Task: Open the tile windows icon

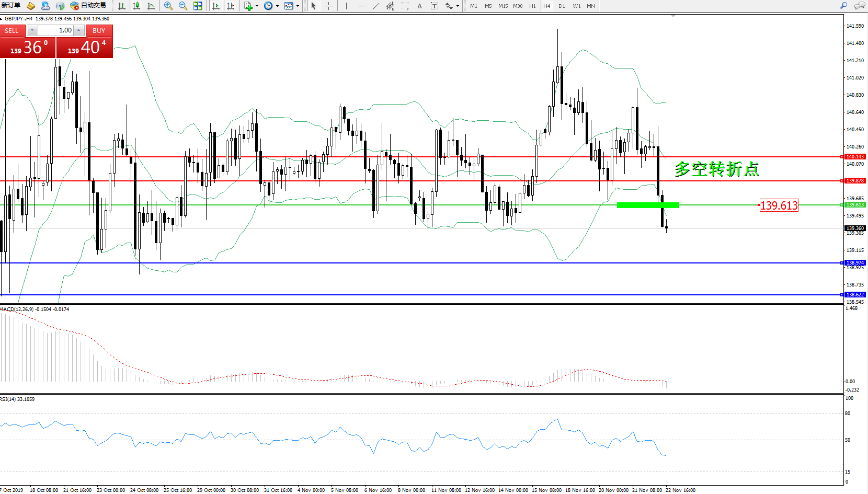Action: point(198,6)
